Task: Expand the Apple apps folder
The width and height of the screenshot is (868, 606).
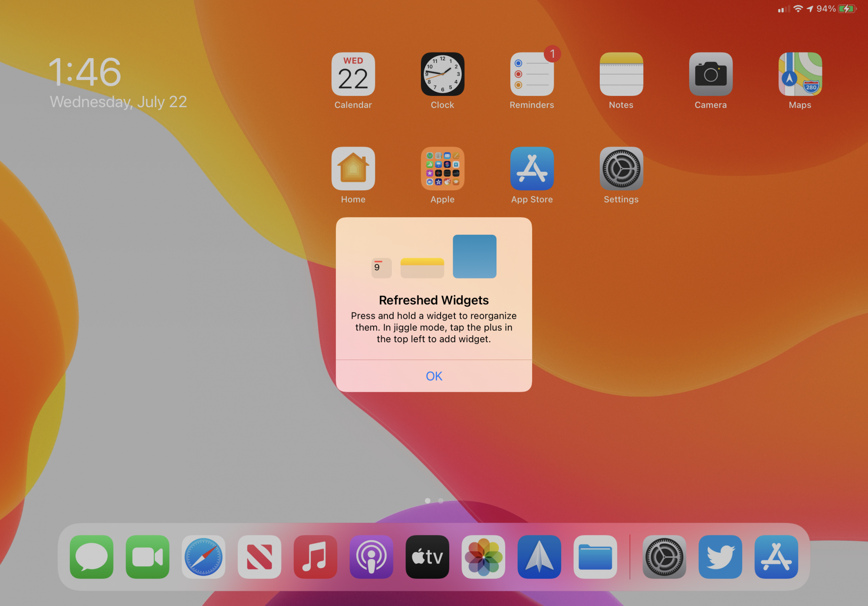Action: (x=442, y=169)
